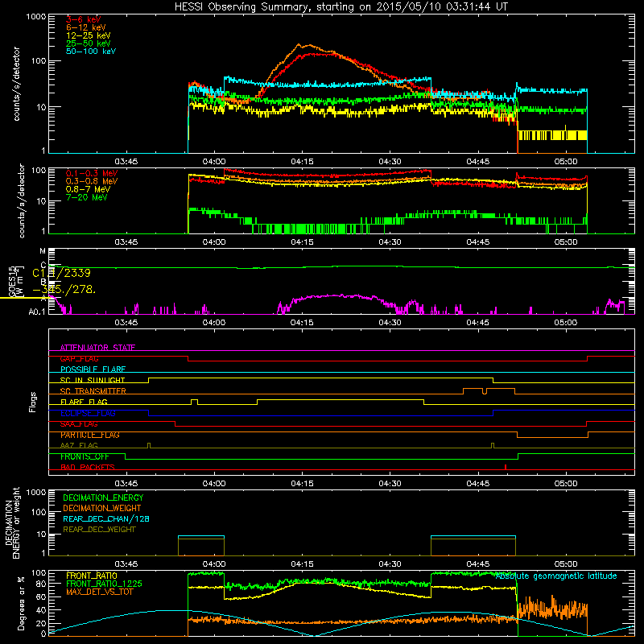Click the FLARE_FLAG label
The image size is (644, 644).
coord(84,402)
